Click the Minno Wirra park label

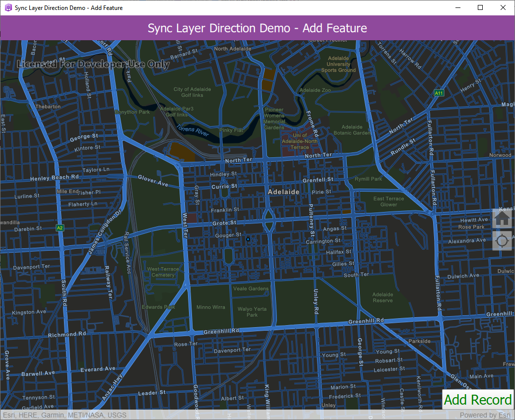pyautogui.click(x=210, y=307)
